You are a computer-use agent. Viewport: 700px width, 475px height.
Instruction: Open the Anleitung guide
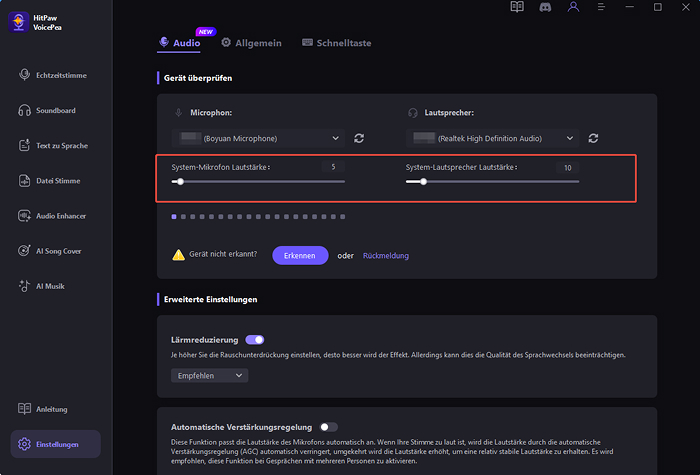43,409
